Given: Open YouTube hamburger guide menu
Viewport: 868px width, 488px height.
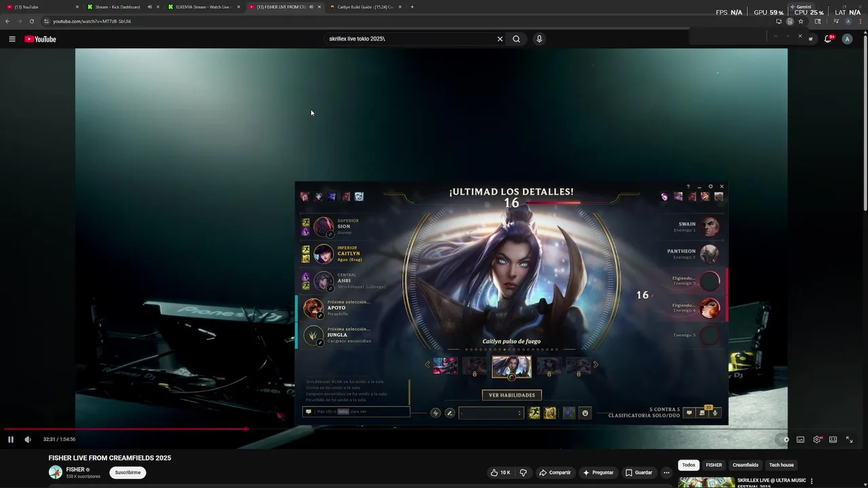Looking at the screenshot, I should (12, 39).
